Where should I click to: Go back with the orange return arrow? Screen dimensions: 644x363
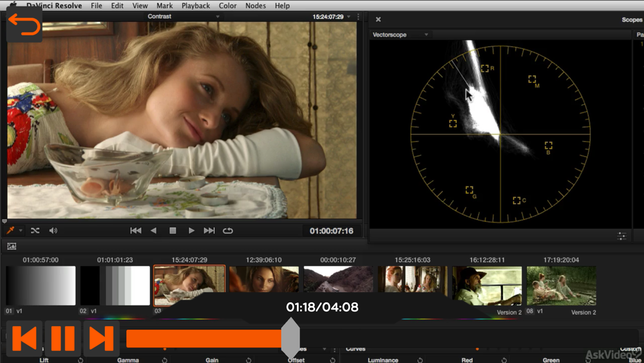[24, 25]
